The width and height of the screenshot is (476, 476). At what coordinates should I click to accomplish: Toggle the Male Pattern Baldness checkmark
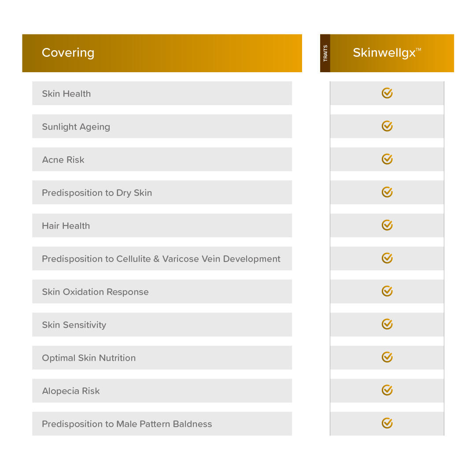387,423
